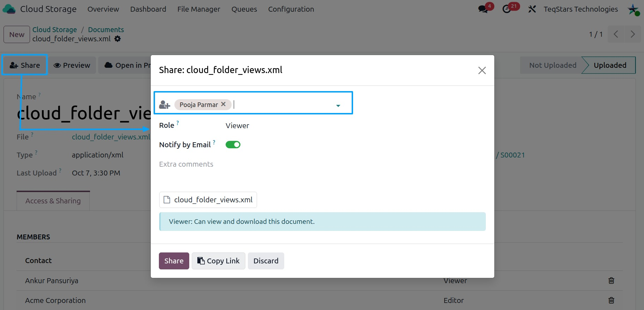Open the File Manager menu
This screenshot has width=644, height=310.
click(199, 9)
